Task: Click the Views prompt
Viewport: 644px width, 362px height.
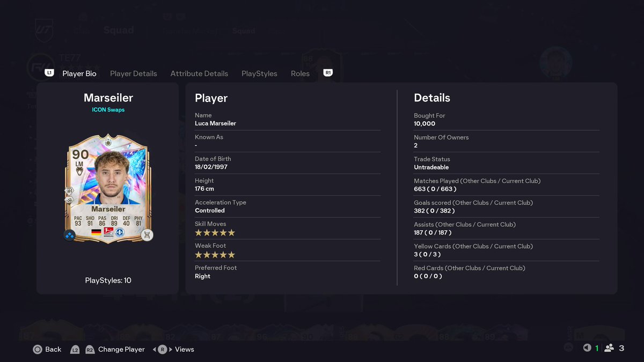Action: coord(184,349)
